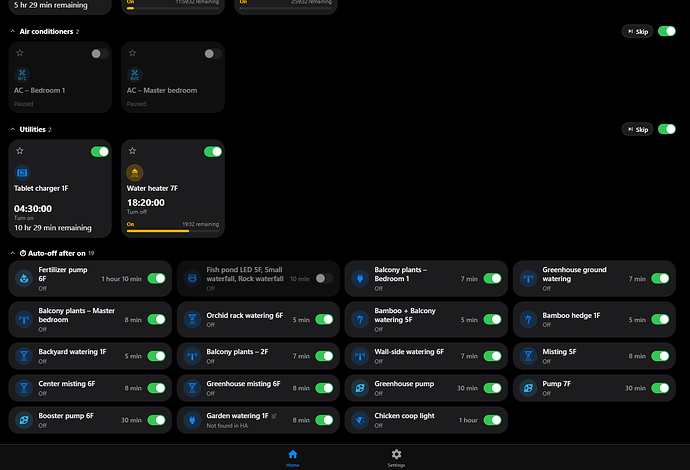Image resolution: width=690 pixels, height=470 pixels.
Task: Click the Greenhouse misting 6F icon
Action: pyautogui.click(x=192, y=388)
